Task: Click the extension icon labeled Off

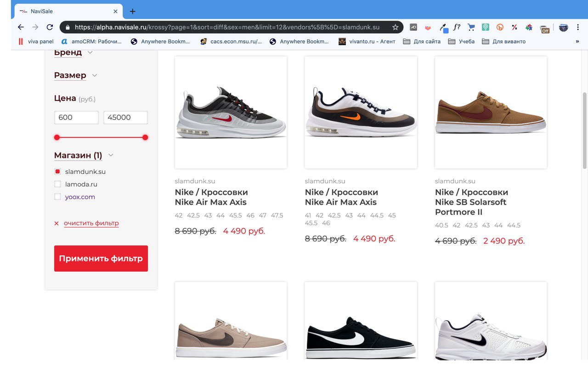Action: (544, 28)
